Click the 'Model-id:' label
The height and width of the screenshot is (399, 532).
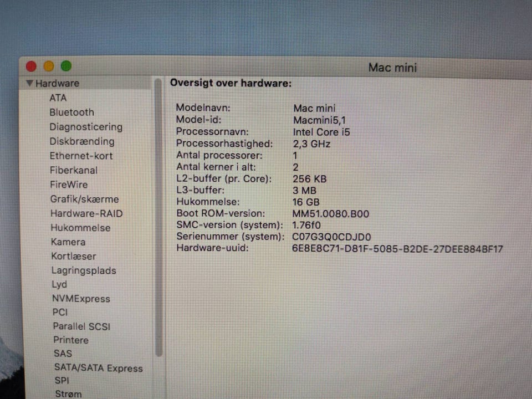198,120
